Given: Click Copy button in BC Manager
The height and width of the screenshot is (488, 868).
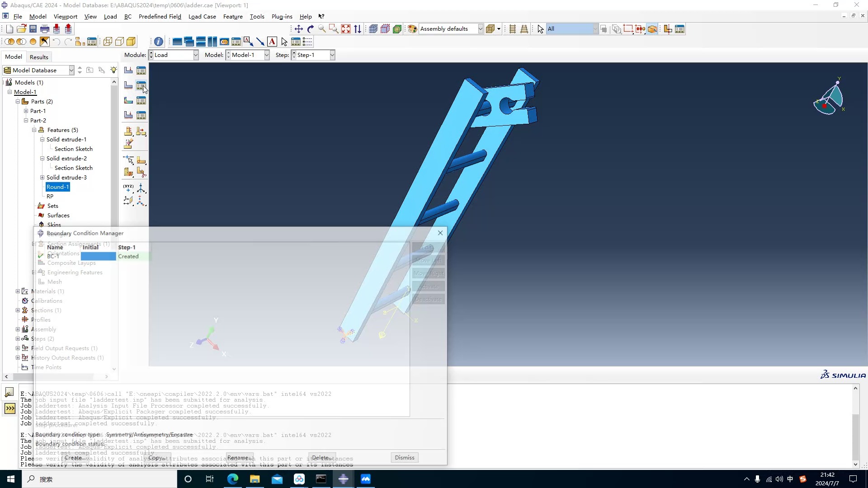Looking at the screenshot, I should [157, 458].
